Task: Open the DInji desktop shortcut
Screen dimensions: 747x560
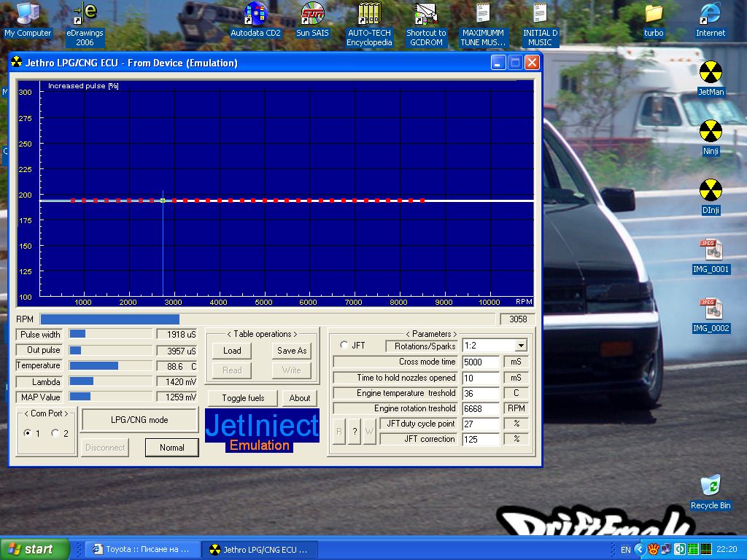Action: (x=711, y=191)
